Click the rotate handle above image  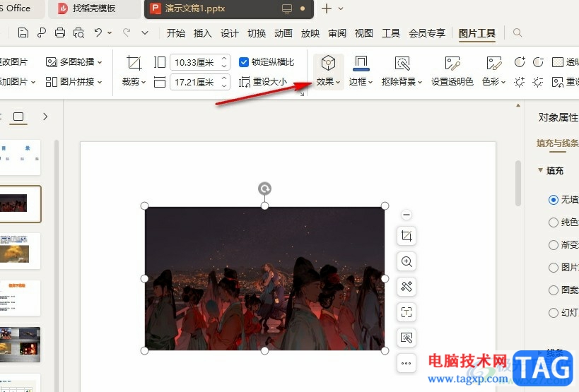click(x=264, y=189)
